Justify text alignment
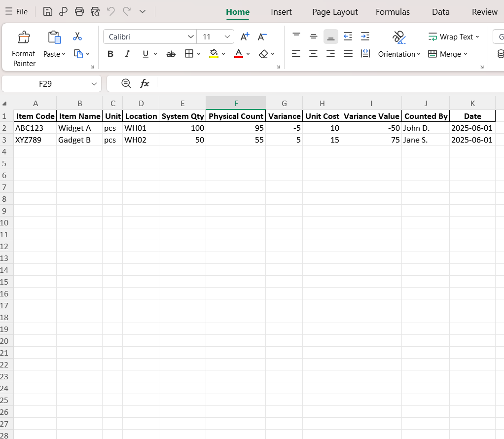This screenshot has height=439, width=504. pos(348,53)
